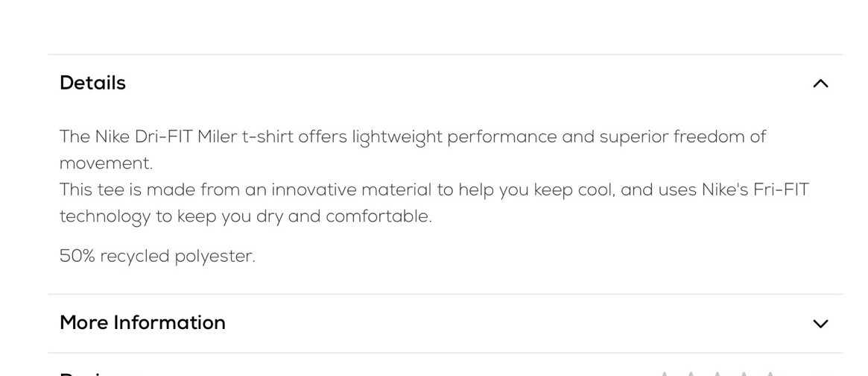The image size is (868, 376).
Task: Expand the More Information chevron
Action: click(x=820, y=323)
